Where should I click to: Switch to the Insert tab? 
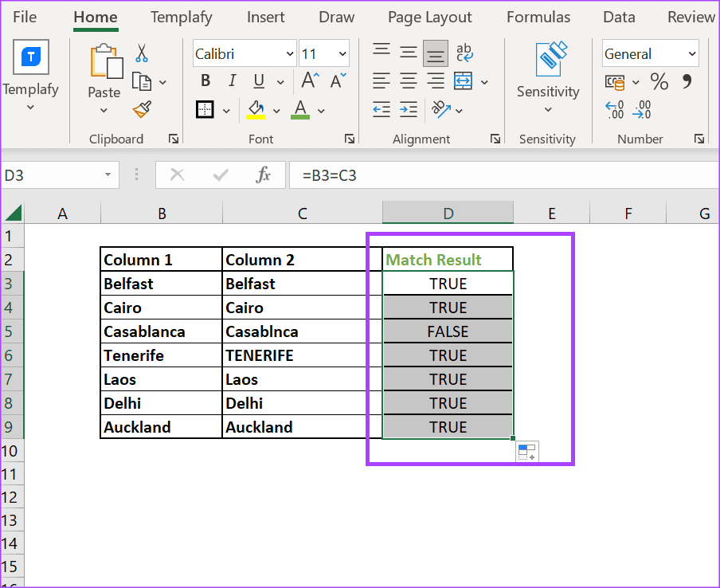(x=265, y=17)
